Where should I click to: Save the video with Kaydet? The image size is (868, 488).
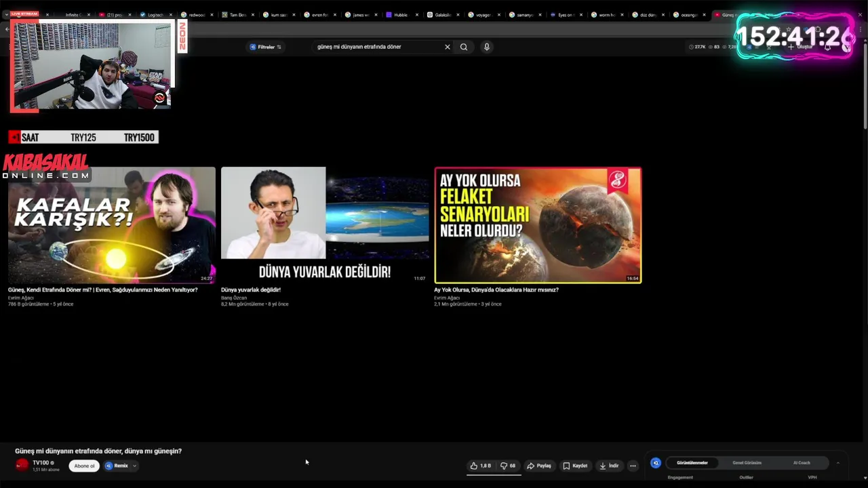[x=576, y=466]
